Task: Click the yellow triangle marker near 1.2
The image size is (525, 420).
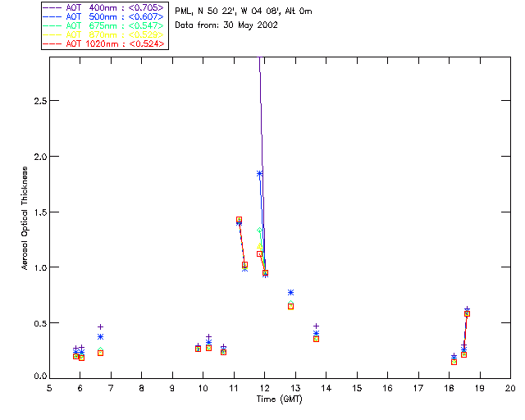Action: tap(259, 246)
